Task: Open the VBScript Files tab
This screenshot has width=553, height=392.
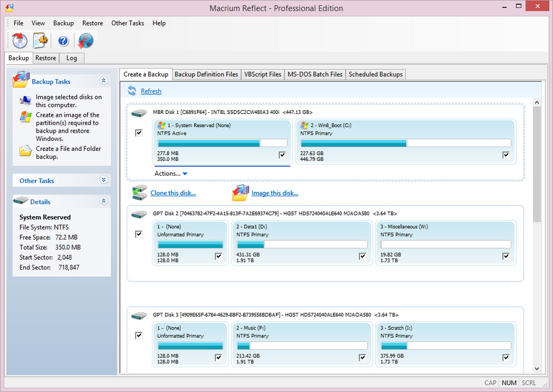Action: (263, 75)
